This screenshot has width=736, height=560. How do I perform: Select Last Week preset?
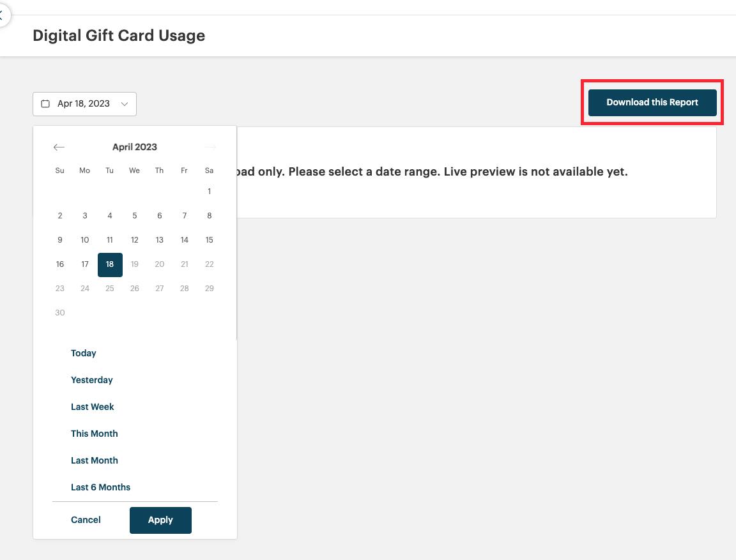coord(93,407)
